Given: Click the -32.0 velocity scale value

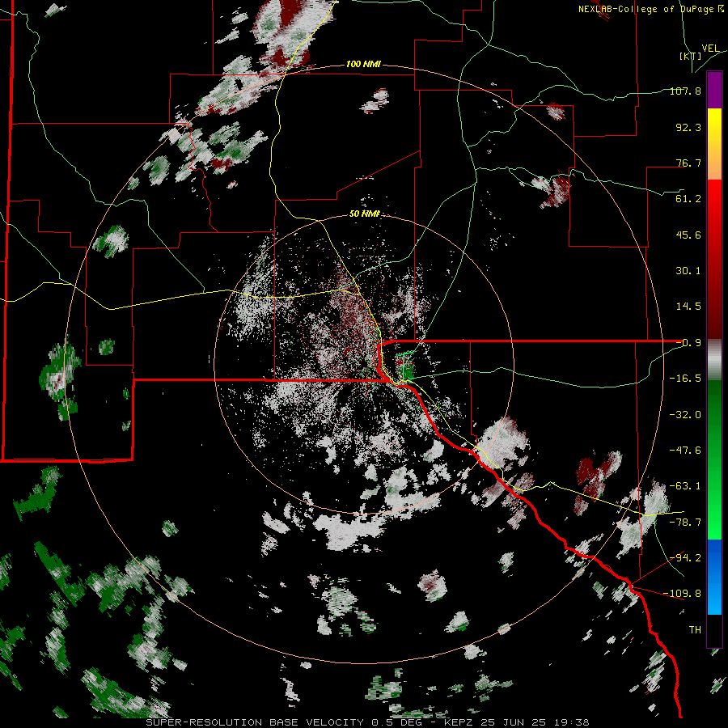Looking at the screenshot, I should coord(685,415).
